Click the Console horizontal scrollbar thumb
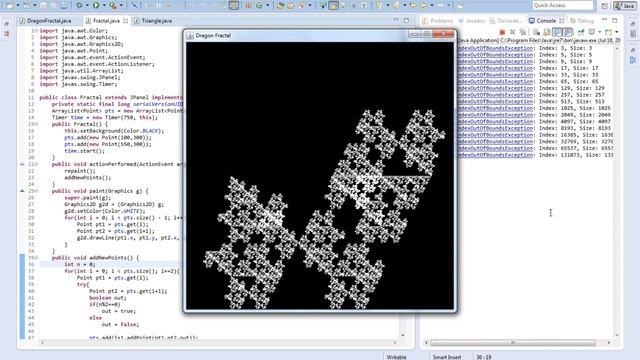Viewport: 640px width, 360px height. pos(513,342)
